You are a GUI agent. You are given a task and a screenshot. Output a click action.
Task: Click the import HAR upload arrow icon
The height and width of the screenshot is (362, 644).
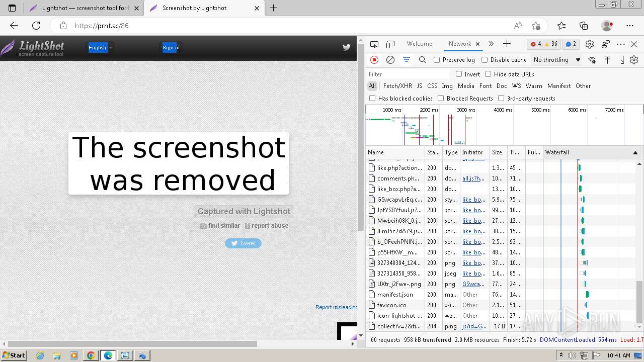click(607, 60)
